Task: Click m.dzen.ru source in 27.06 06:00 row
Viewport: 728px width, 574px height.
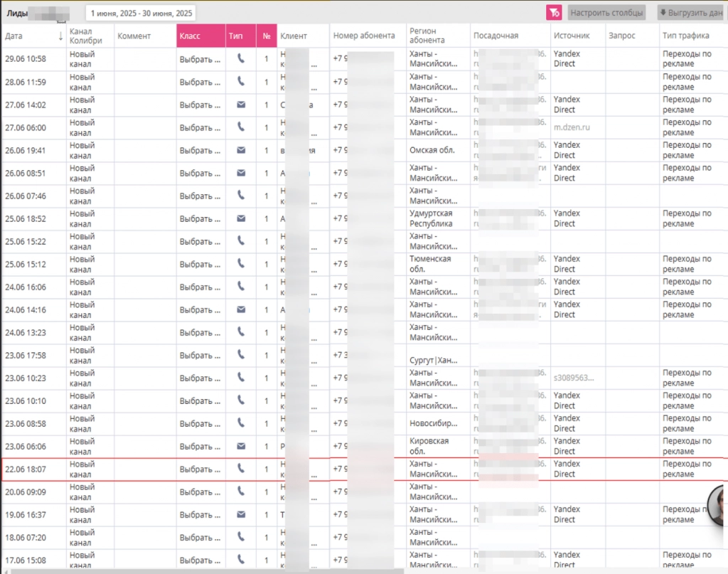Action: pyautogui.click(x=572, y=127)
